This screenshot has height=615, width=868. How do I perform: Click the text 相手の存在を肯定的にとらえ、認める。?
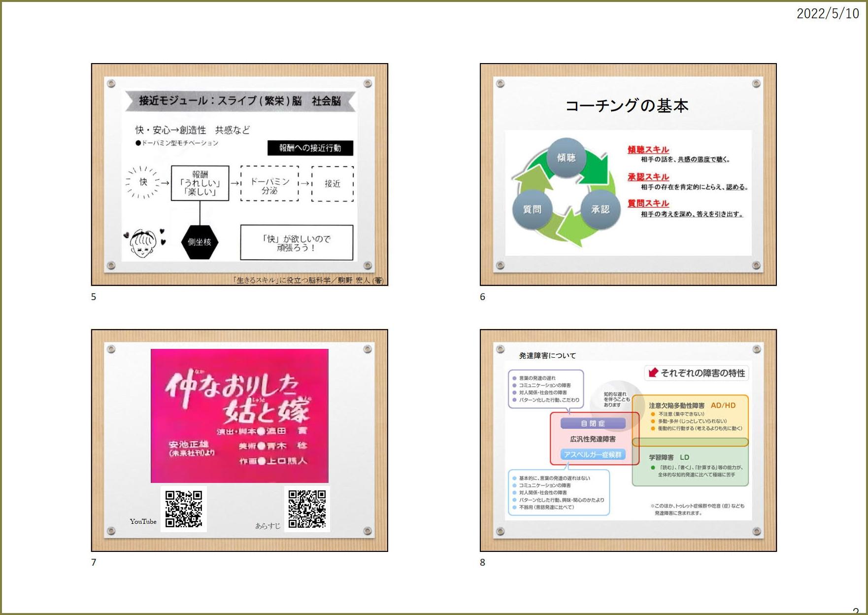(x=695, y=187)
